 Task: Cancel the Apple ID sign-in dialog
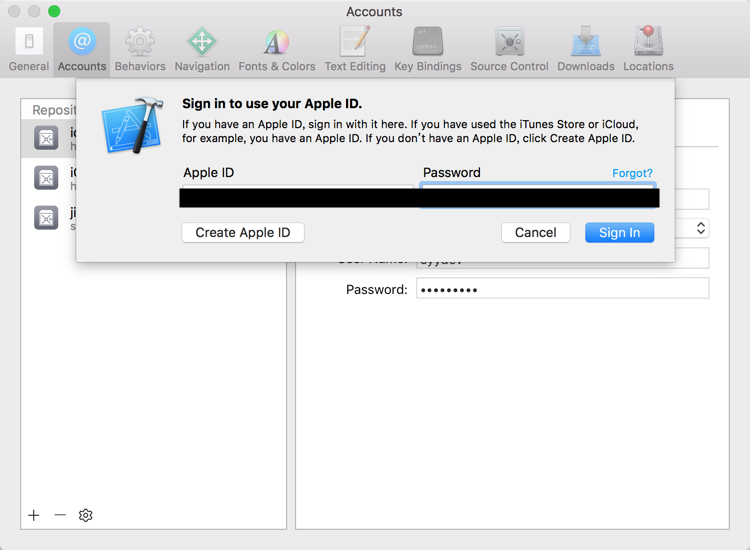[x=536, y=232]
